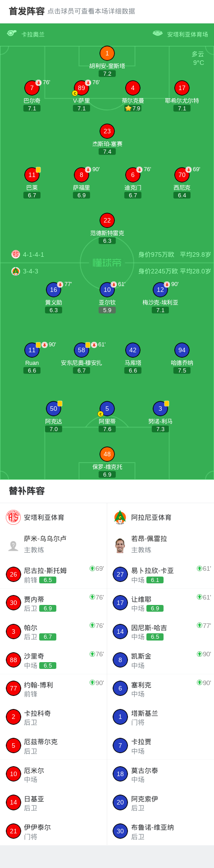Viewport: 214px width, 868px height.
Task: Tap the stadium icon beside 安塔利亚体育场
Action: coord(157,33)
